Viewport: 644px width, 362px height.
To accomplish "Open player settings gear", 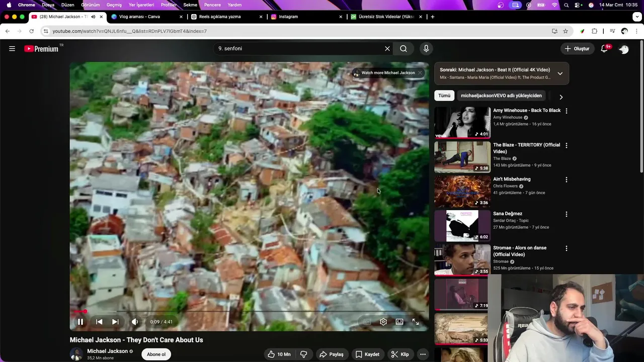I will click(383, 322).
